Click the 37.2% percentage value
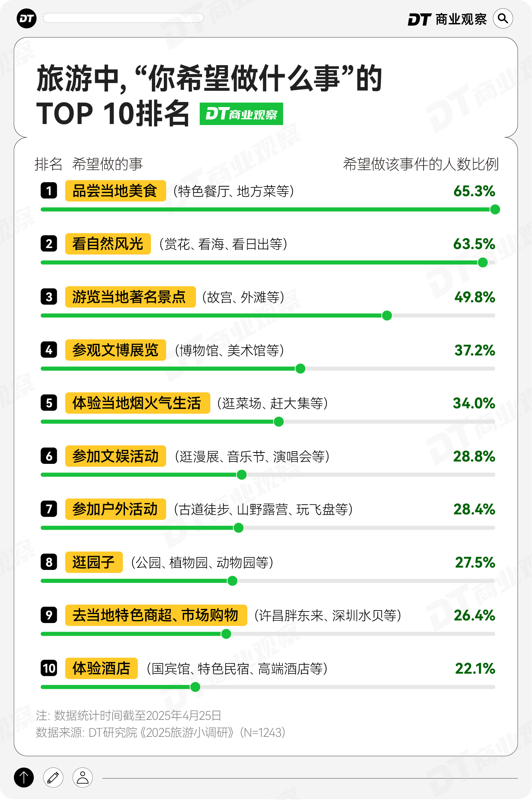 pos(474,350)
